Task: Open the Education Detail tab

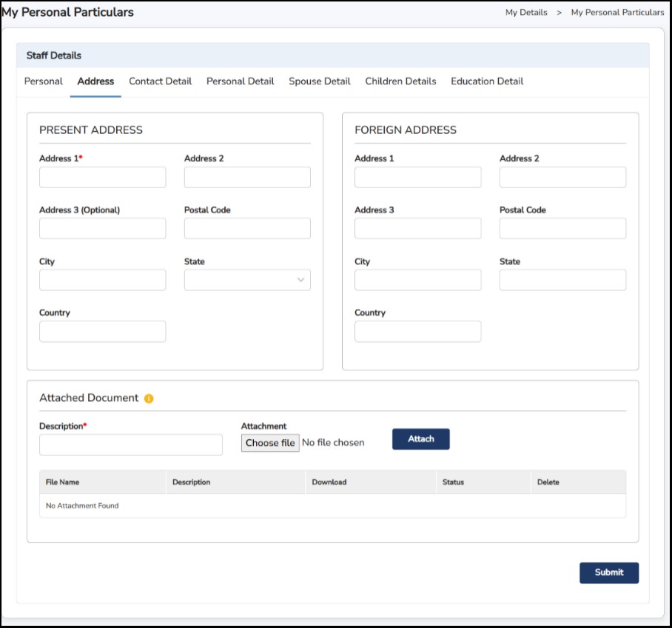Action: [x=487, y=81]
